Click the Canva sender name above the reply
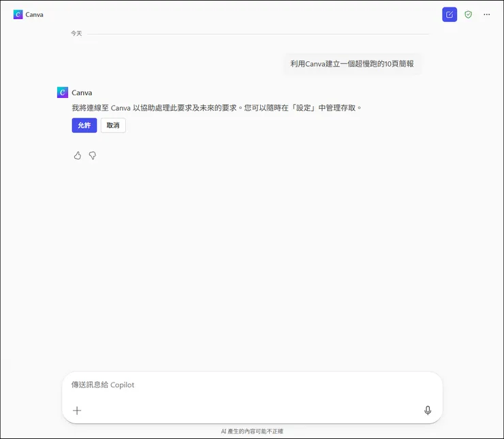The image size is (504, 439). click(x=82, y=93)
